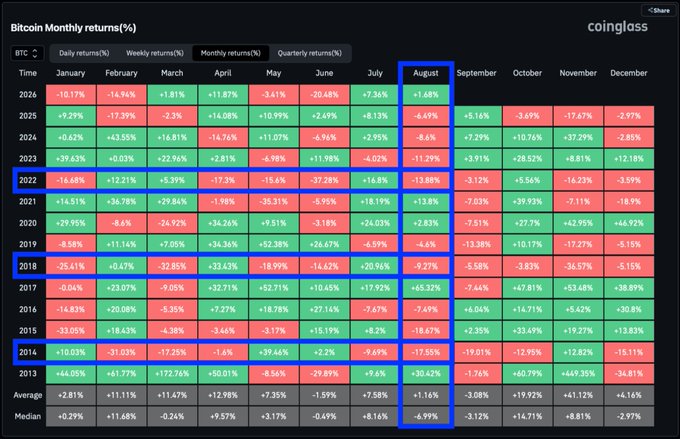This screenshot has width=680, height=439.
Task: Click the 2018 row label
Action: (28, 266)
